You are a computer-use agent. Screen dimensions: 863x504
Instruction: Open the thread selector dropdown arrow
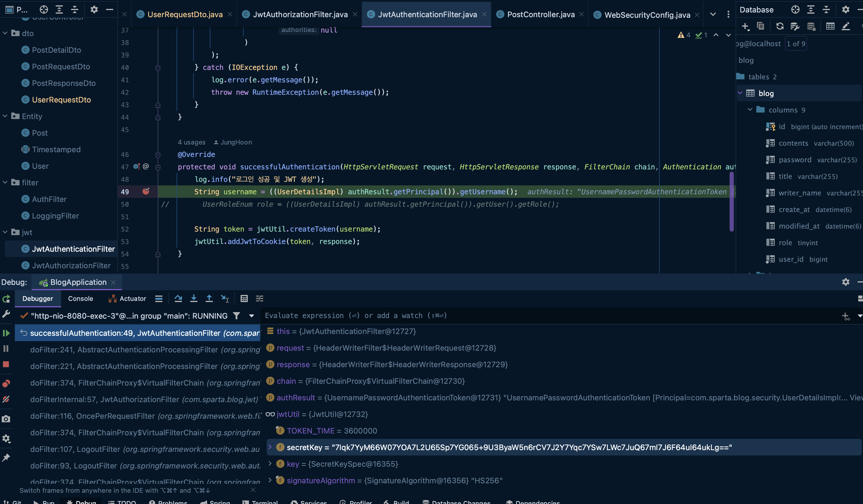pos(252,316)
